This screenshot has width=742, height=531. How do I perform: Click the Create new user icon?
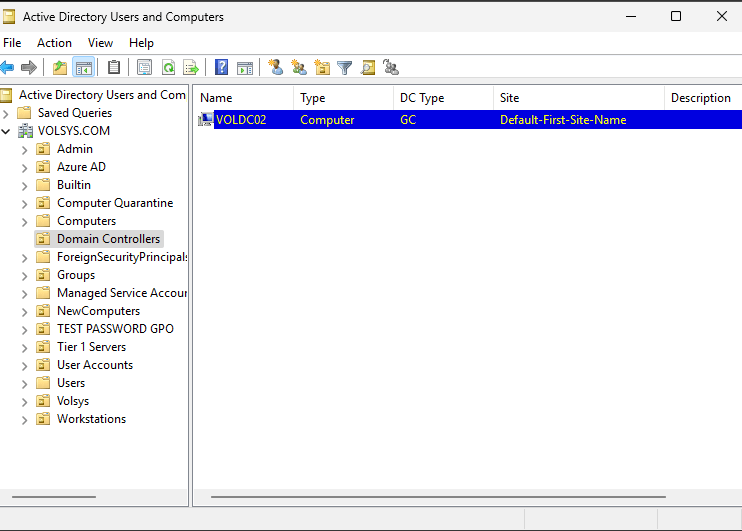(x=276, y=68)
